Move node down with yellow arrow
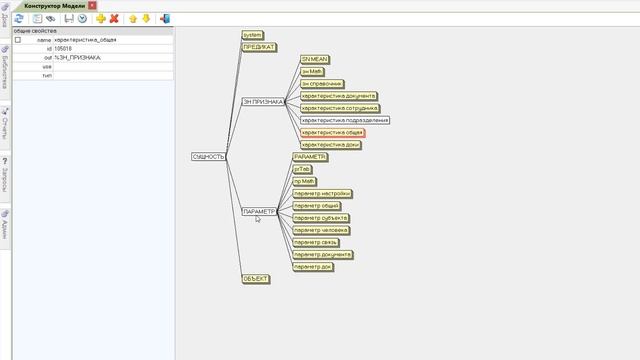 click(x=146, y=19)
